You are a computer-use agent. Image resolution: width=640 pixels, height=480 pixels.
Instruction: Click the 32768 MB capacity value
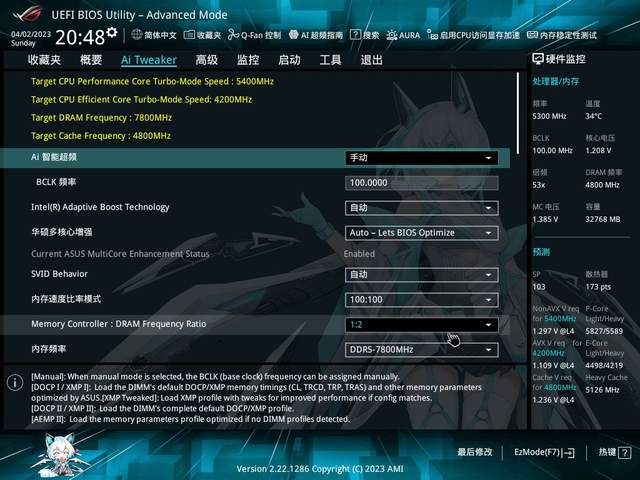coord(602,219)
